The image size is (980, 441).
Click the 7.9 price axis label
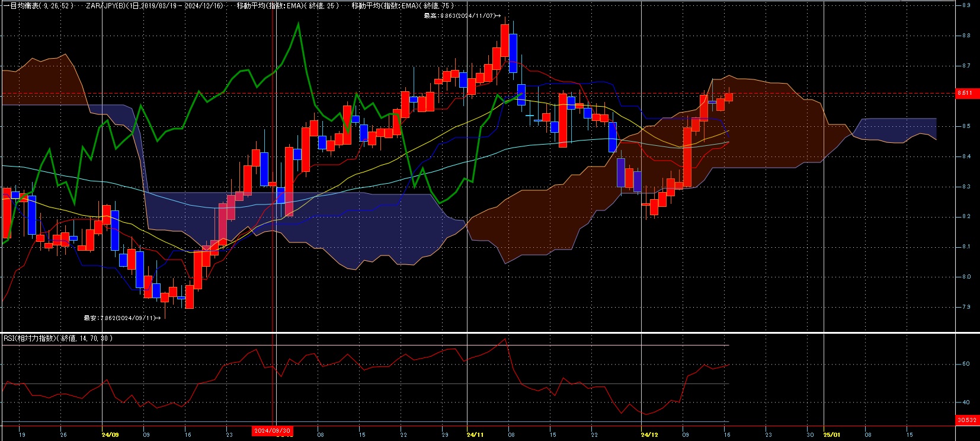(966, 307)
